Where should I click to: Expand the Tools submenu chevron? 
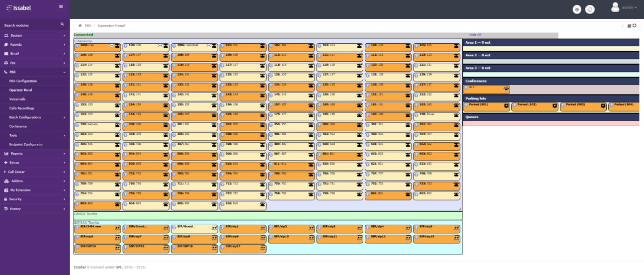pos(64,135)
